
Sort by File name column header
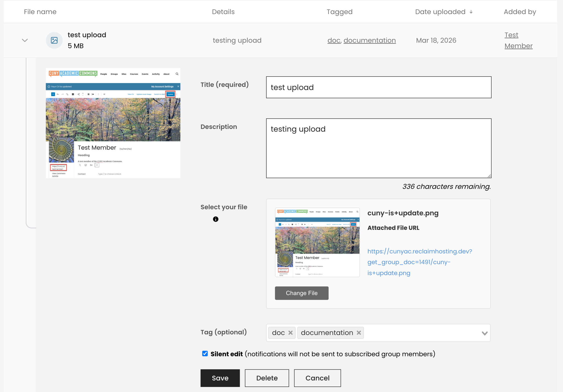coord(40,12)
